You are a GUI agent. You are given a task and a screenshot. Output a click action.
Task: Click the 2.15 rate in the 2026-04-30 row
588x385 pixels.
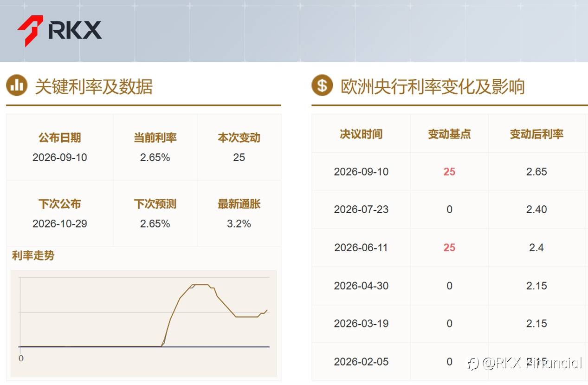(536, 286)
